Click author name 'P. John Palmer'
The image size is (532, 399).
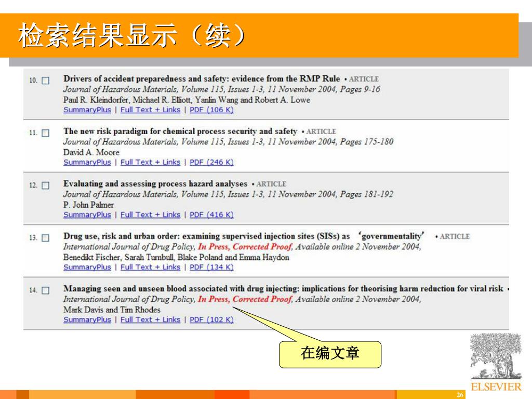[x=88, y=205]
